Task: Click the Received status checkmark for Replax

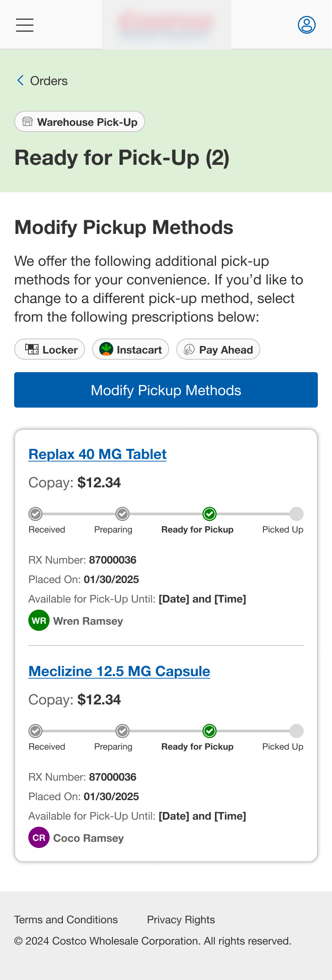Action: coord(35,514)
